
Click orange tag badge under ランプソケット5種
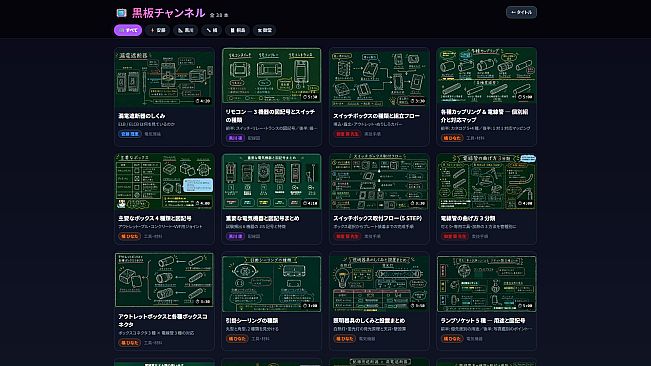[452, 339]
